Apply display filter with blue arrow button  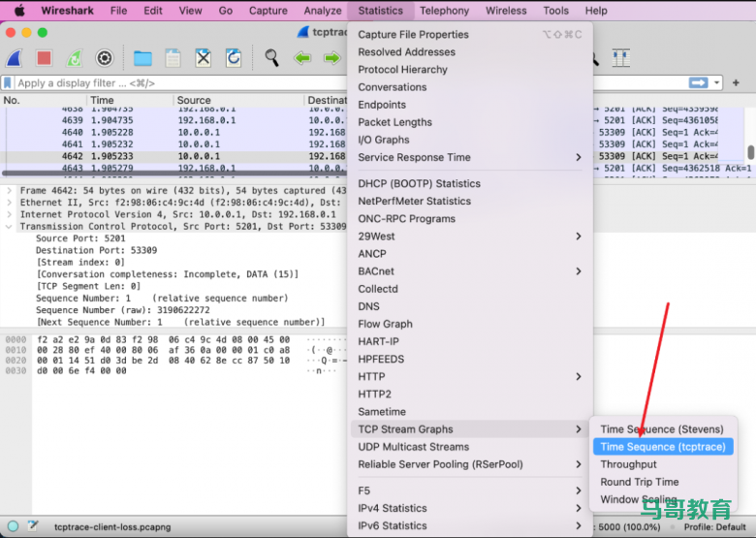point(698,83)
